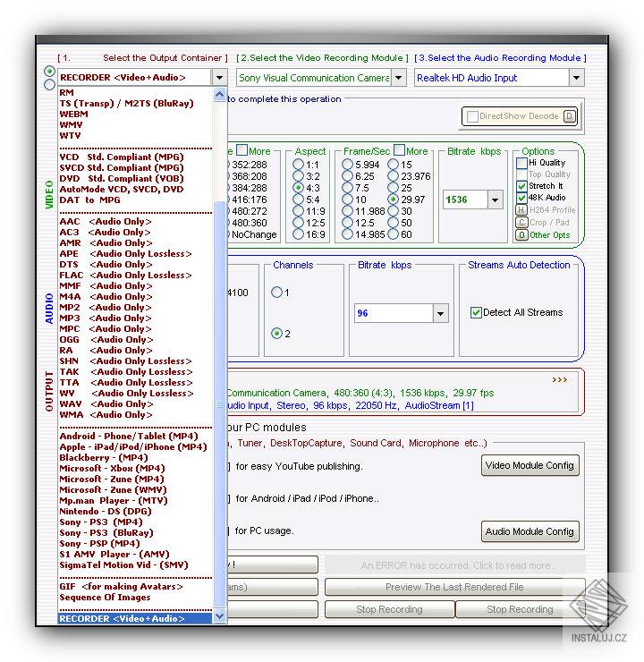Select the 1:1 aspect ratio
Screen dimensions: 644x662
[x=299, y=165]
